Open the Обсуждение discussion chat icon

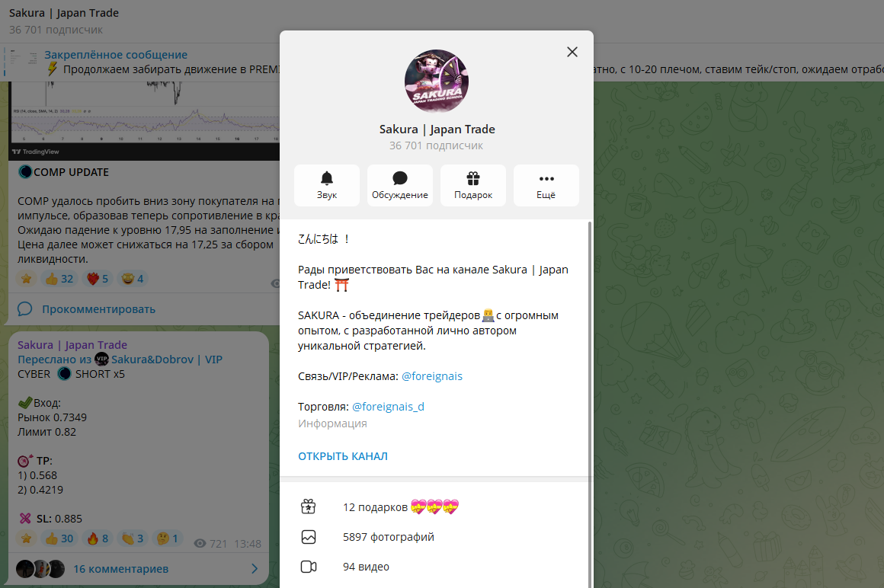coord(400,185)
